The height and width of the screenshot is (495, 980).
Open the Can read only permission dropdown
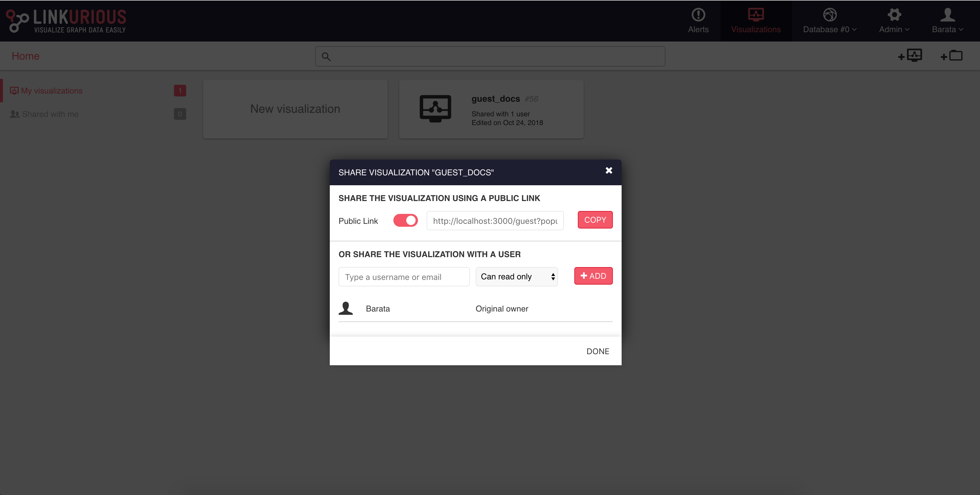coord(517,277)
